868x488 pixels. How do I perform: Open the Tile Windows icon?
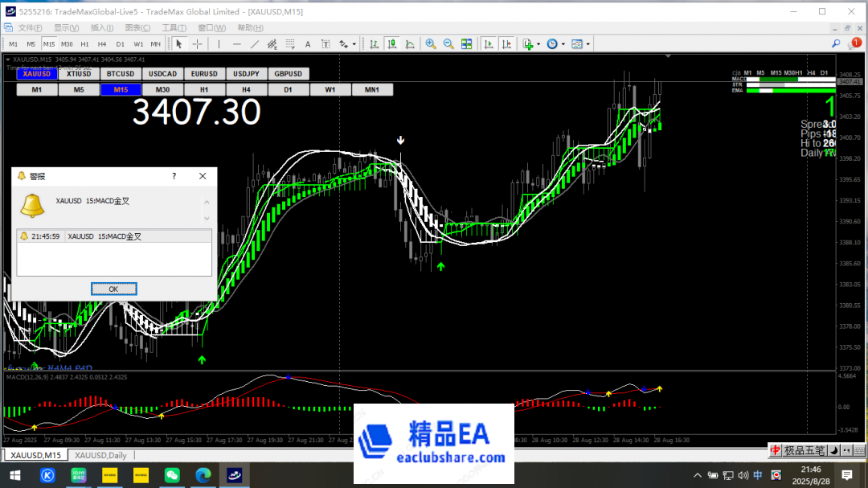click(x=467, y=43)
